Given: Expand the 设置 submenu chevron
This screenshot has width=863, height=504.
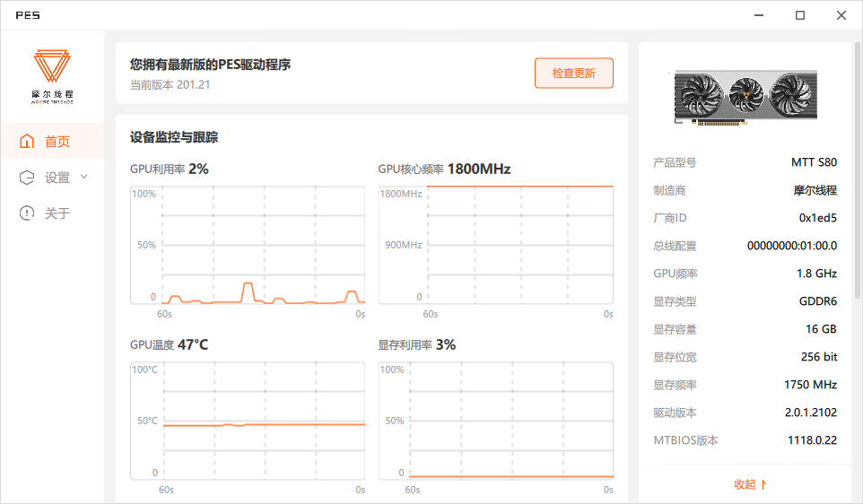Looking at the screenshot, I should pyautogui.click(x=84, y=177).
